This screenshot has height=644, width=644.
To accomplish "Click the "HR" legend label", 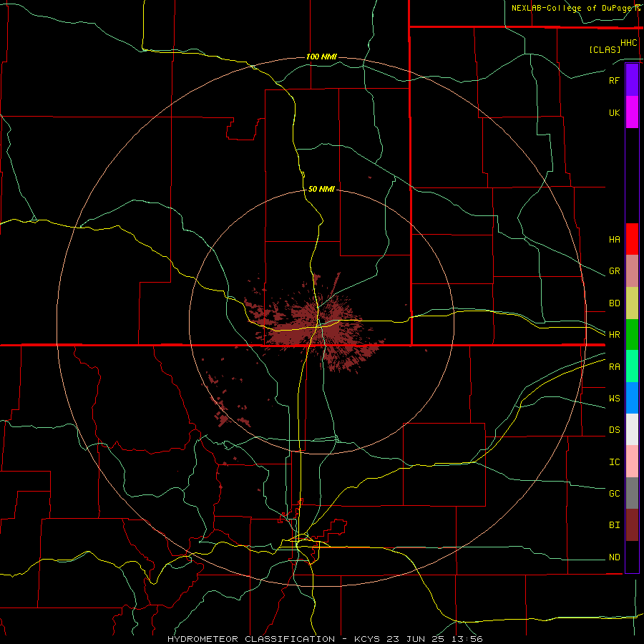I will [614, 335].
